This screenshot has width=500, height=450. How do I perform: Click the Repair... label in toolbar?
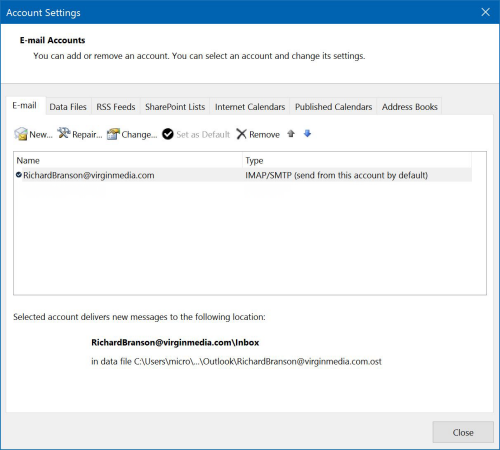click(87, 135)
